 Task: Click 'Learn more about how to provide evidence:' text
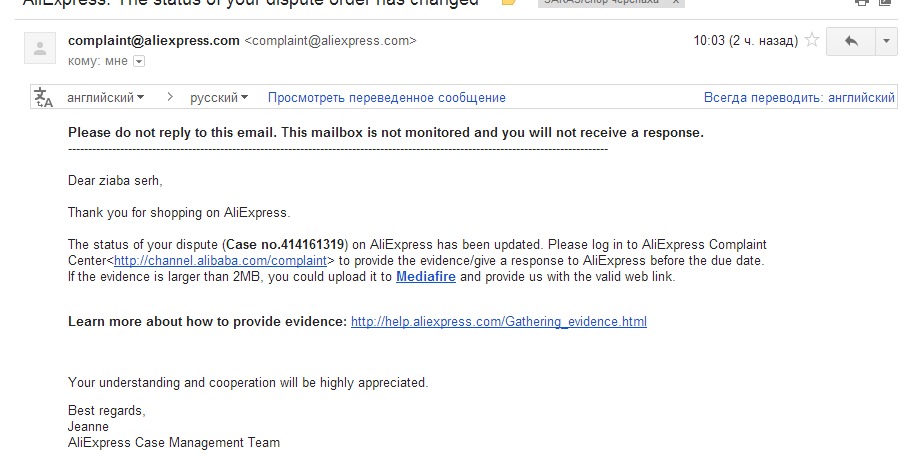(207, 322)
